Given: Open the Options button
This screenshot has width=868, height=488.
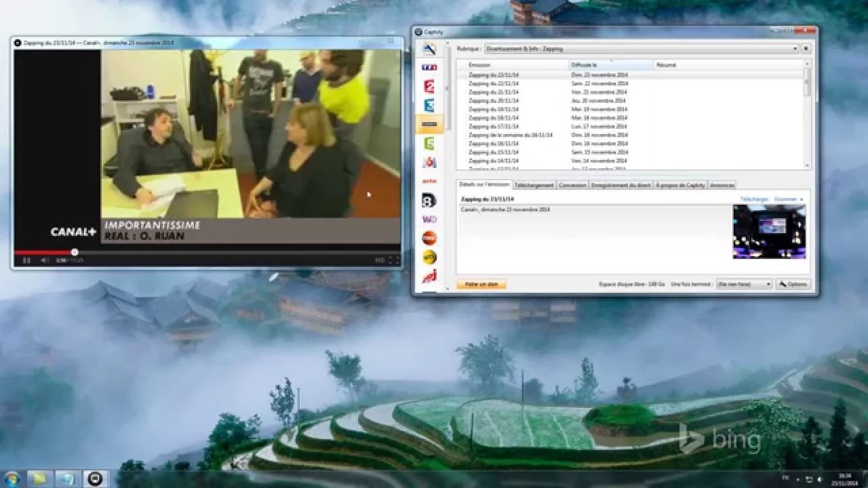Looking at the screenshot, I should click(793, 285).
